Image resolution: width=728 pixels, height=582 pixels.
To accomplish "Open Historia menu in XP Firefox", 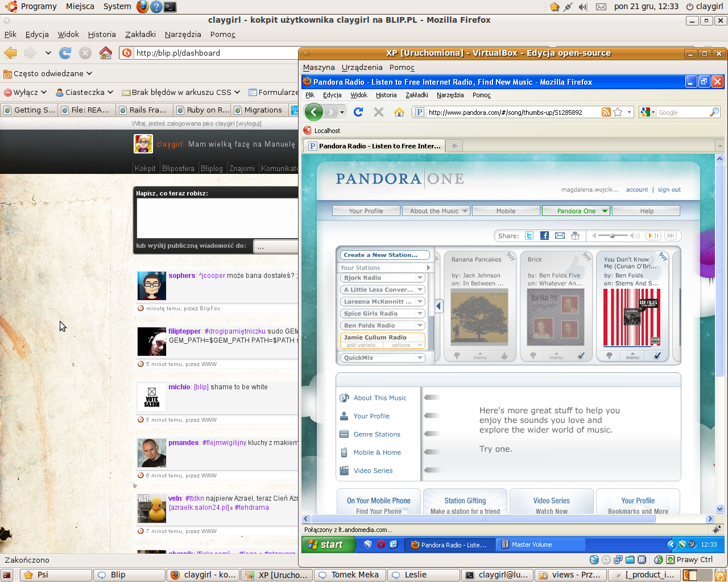I will tap(386, 95).
